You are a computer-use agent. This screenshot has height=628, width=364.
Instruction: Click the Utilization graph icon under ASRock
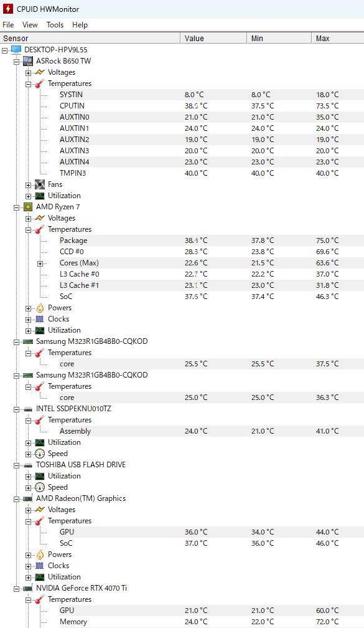(x=40, y=196)
